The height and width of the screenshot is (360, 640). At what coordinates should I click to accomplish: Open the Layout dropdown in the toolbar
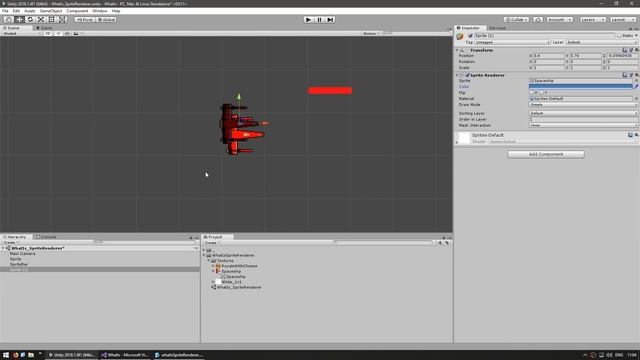(x=622, y=20)
